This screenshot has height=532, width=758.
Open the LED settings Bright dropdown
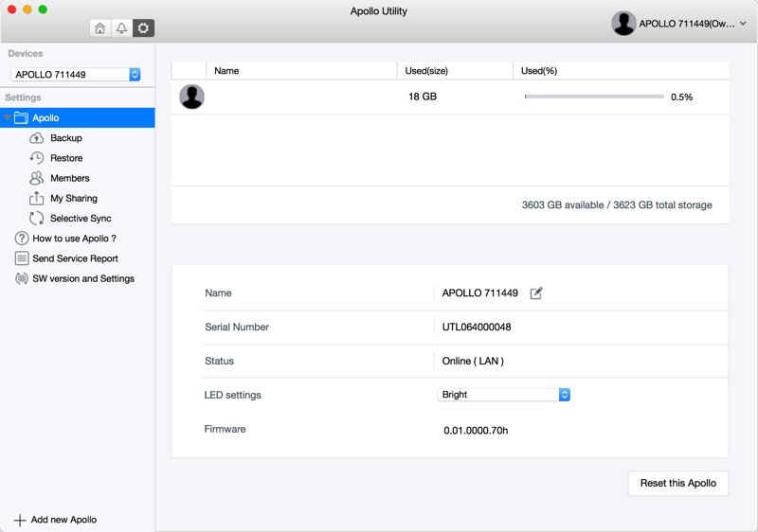tap(504, 395)
